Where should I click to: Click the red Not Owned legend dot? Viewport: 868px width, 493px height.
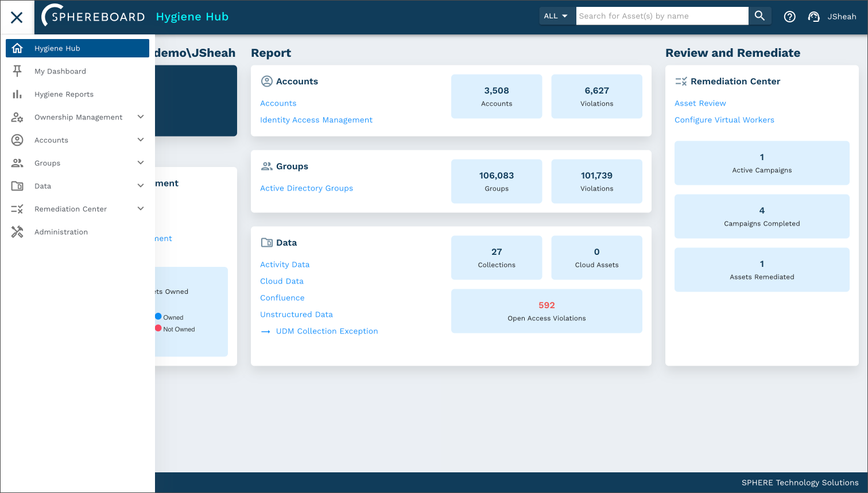[158, 328]
